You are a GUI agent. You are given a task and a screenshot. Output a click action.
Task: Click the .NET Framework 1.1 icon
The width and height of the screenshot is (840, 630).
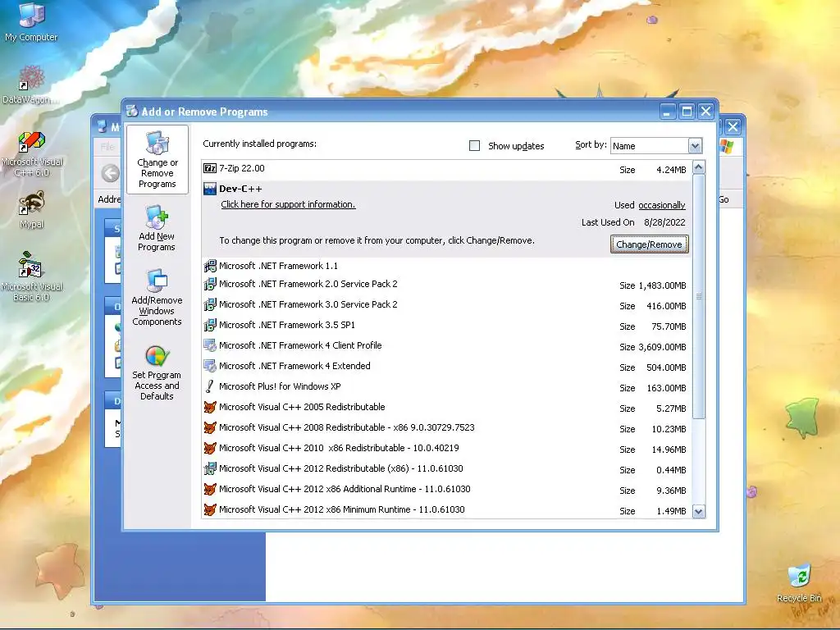tap(210, 266)
